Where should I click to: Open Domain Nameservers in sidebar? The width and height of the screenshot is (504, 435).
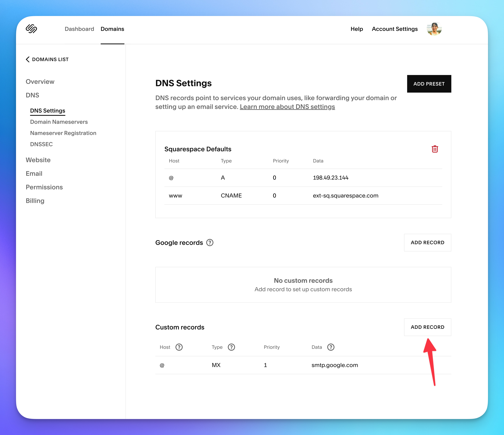tap(59, 122)
